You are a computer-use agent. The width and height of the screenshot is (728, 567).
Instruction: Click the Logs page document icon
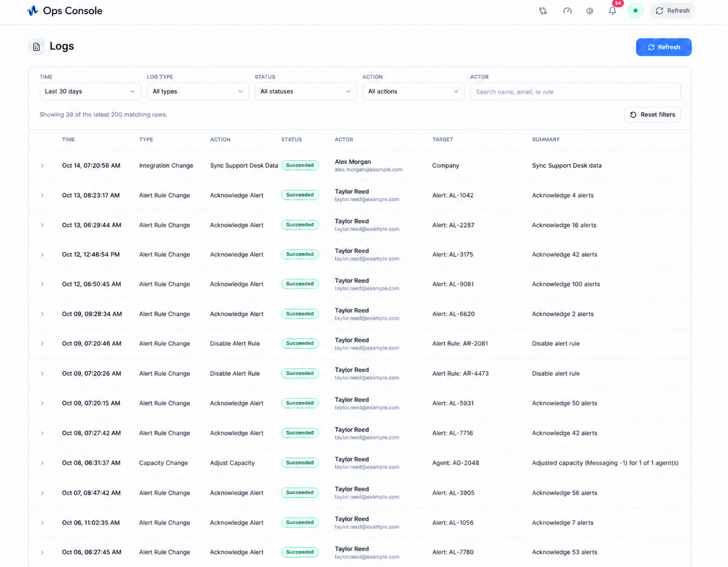36,47
